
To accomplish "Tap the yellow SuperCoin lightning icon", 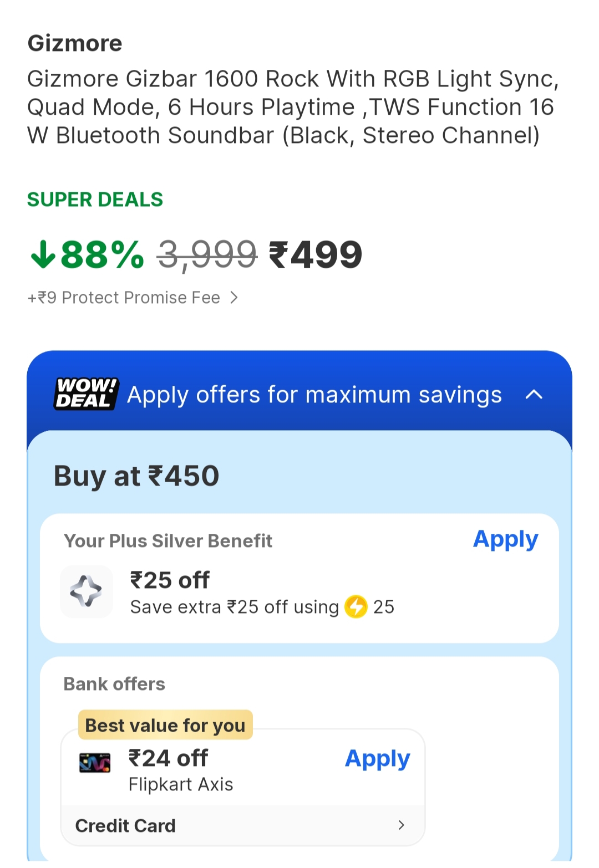I will (x=356, y=606).
